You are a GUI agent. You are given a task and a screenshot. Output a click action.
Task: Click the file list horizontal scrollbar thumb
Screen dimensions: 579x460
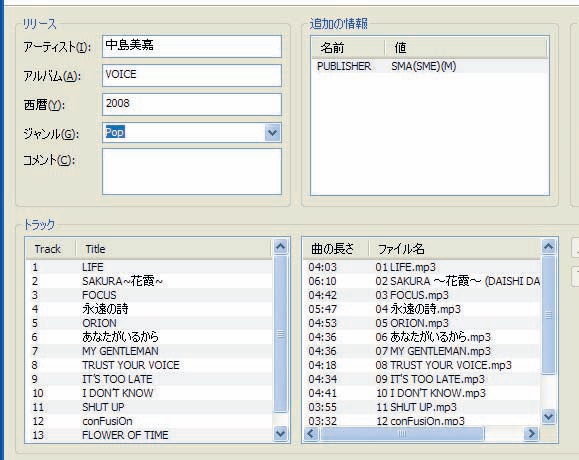pyautogui.click(x=402, y=433)
